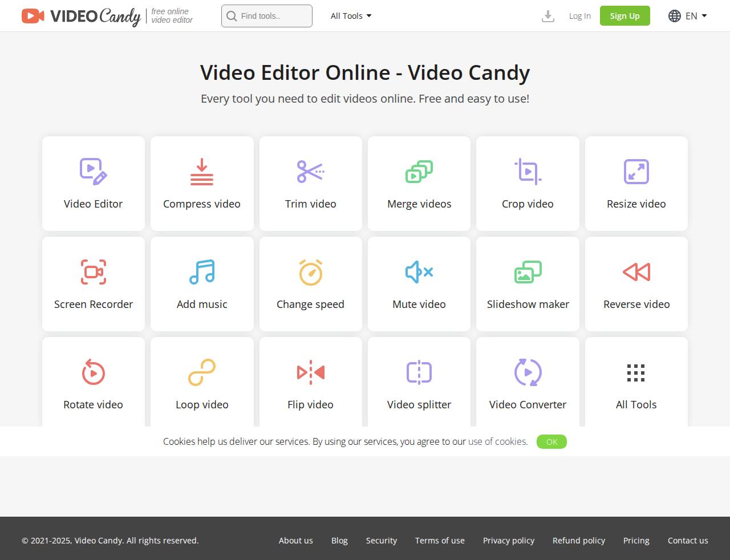
Task: Click the green Sign Up button
Action: point(624,16)
